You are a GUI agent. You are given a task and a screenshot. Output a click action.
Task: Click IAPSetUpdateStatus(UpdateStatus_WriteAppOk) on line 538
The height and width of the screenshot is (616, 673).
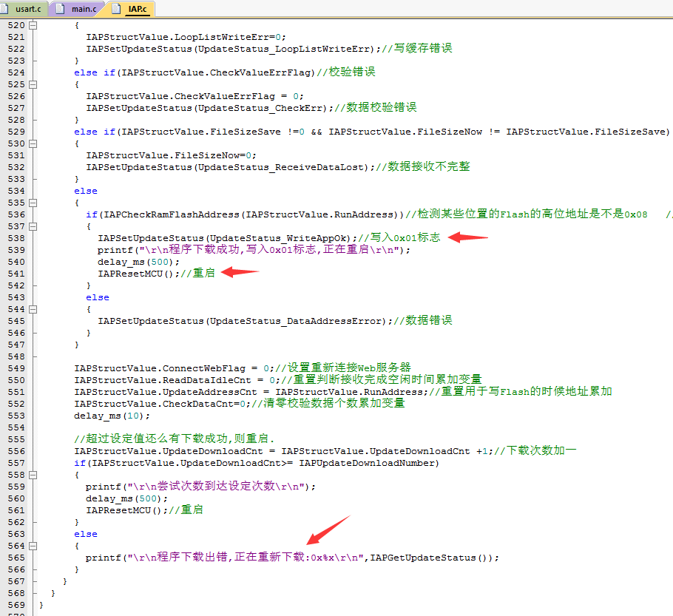pyautogui.click(x=225, y=238)
